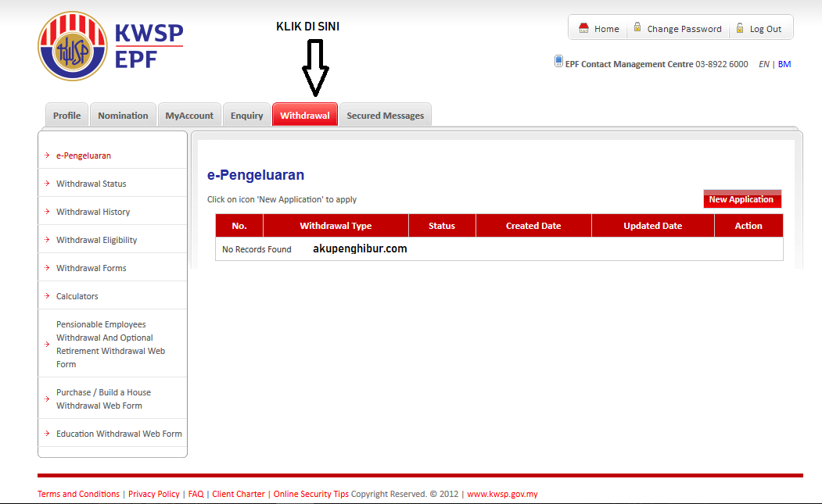Click the No. column header
The image size is (822, 504).
(239, 226)
